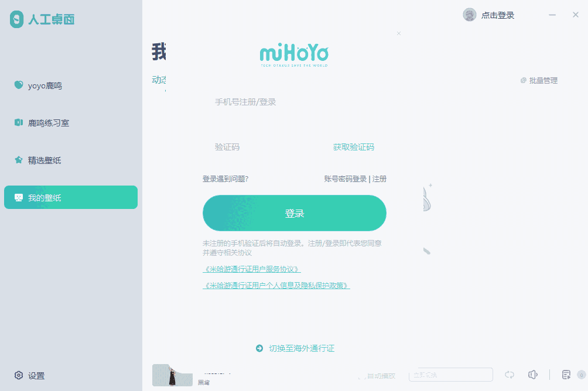The image size is (588, 391).
Task: Close the miHoYo login dialog
Action: pyautogui.click(x=399, y=33)
